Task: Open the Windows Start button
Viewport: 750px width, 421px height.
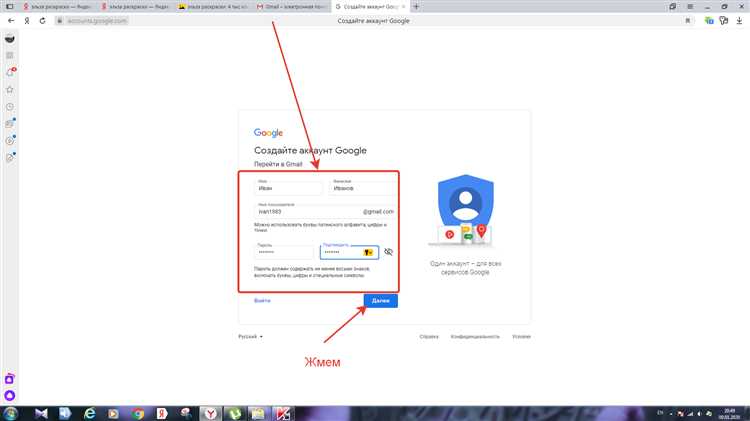Action: pos(10,413)
